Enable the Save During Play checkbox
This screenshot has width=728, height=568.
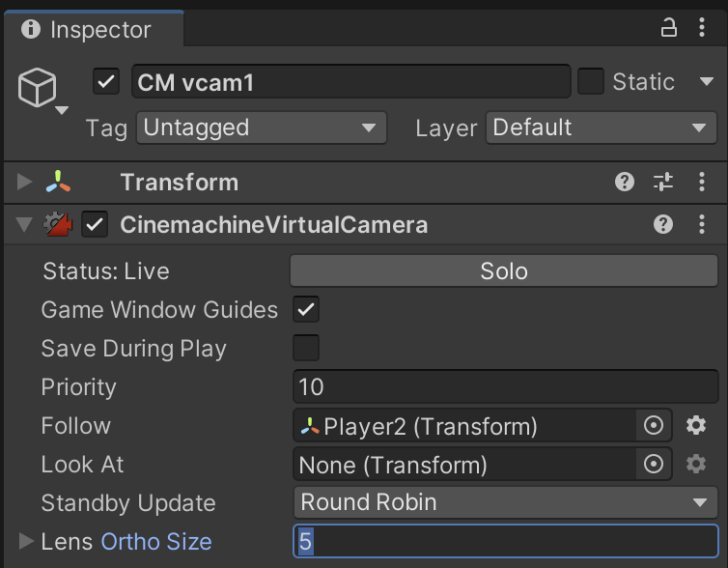tap(306, 348)
